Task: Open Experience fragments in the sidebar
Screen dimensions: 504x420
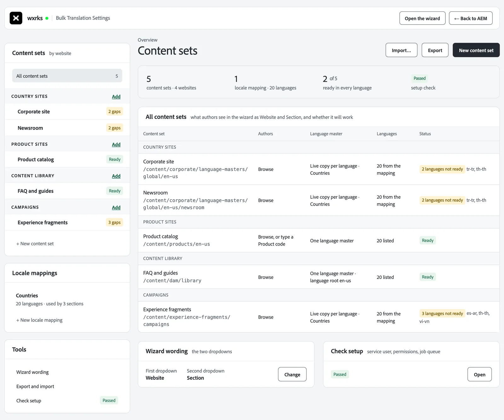Action: coord(67,222)
